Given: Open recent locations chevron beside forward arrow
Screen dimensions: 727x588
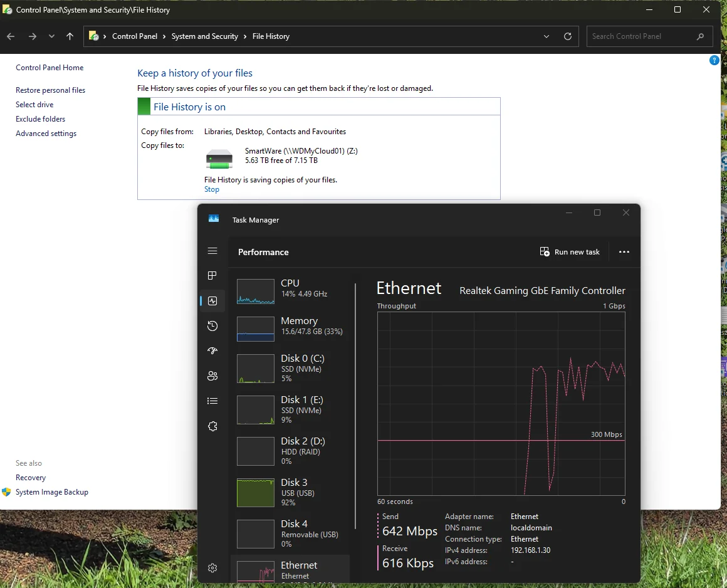Looking at the screenshot, I should point(51,36).
